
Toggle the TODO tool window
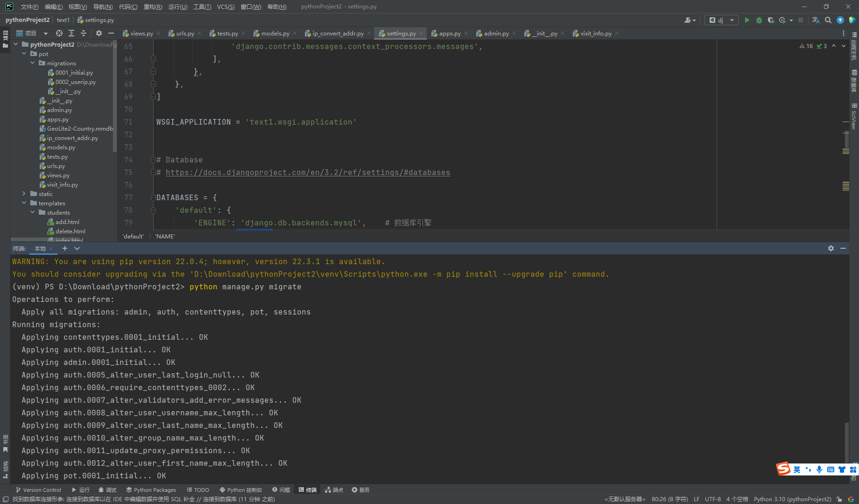[x=197, y=490]
